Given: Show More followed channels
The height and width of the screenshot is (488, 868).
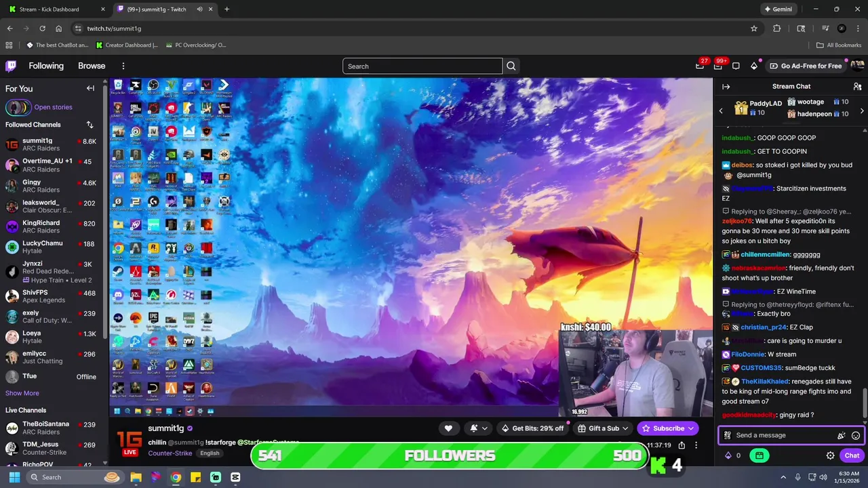Looking at the screenshot, I should coord(22,393).
